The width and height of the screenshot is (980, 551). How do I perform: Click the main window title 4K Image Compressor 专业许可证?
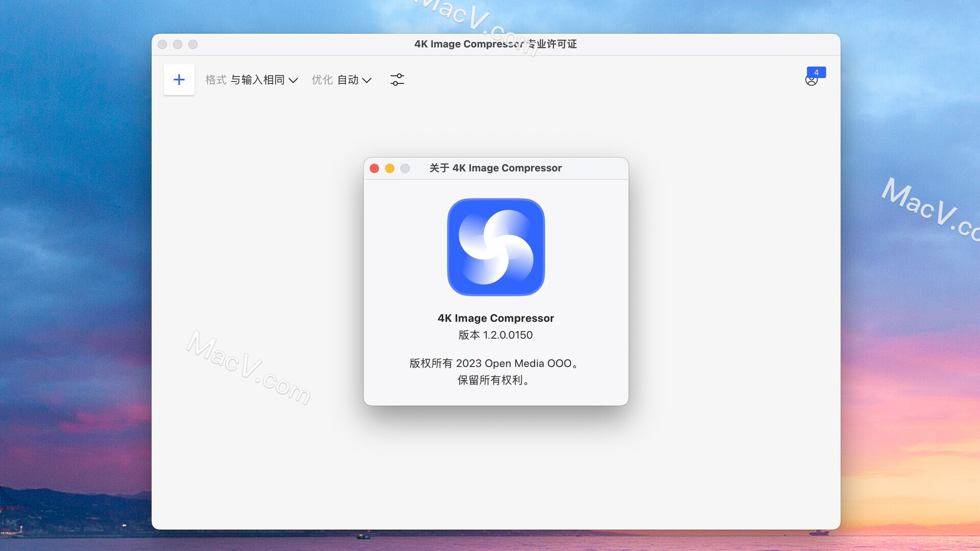coord(496,44)
